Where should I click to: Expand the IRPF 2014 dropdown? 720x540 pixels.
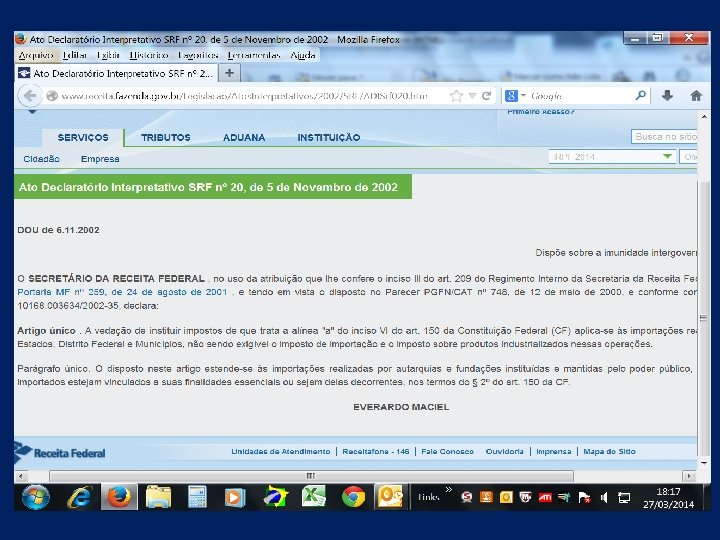pos(668,157)
